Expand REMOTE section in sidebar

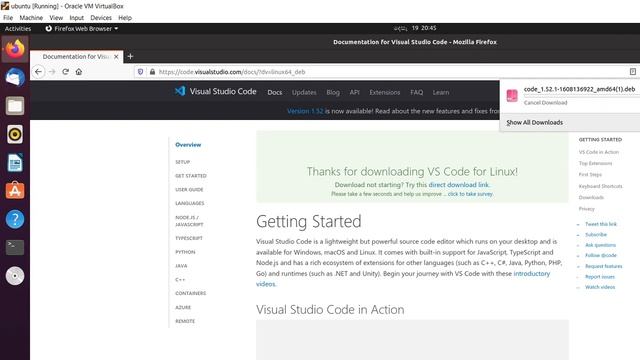185,321
